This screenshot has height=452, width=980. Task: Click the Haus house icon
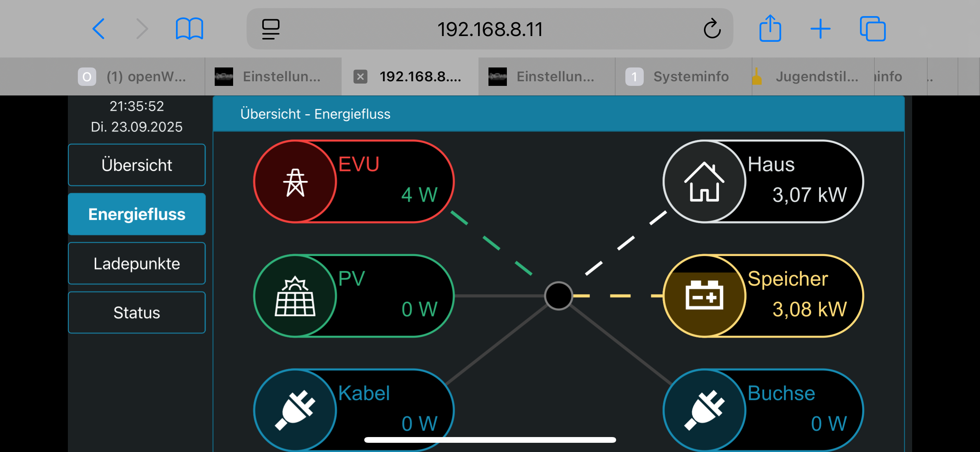[704, 182]
